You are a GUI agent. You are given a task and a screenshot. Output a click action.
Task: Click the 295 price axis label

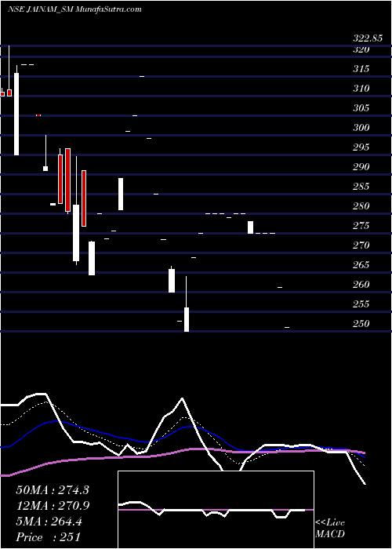pos(361,147)
